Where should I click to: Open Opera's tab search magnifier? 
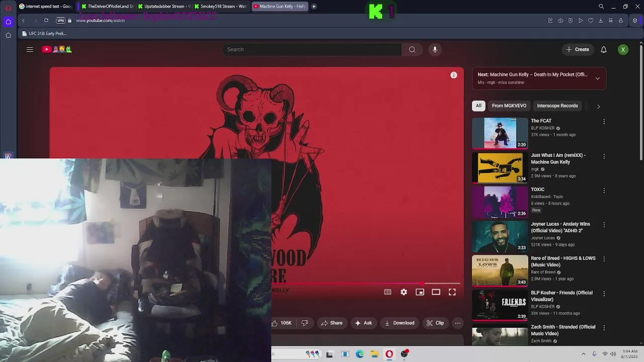pos(601,7)
